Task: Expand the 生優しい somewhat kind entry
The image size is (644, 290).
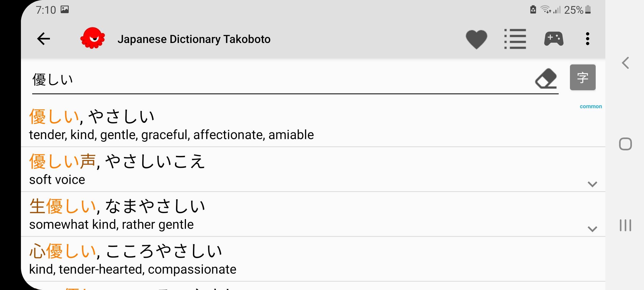Action: [x=592, y=229]
